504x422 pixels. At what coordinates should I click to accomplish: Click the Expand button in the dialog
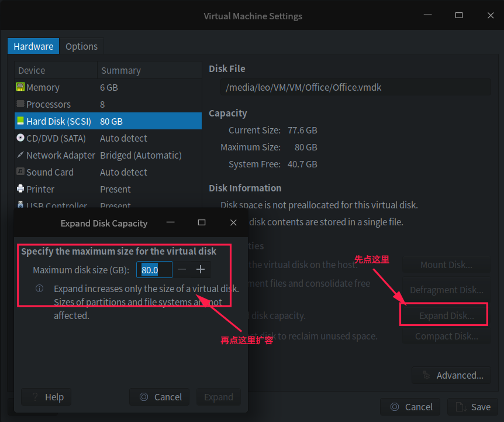click(219, 397)
